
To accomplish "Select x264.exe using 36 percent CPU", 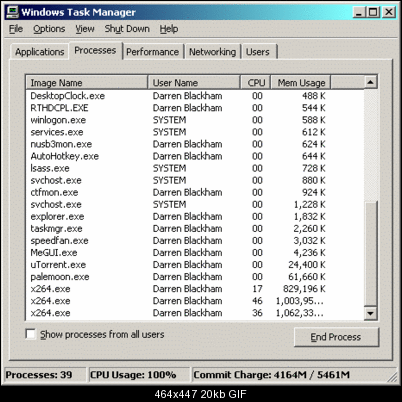I will pyautogui.click(x=195, y=313).
